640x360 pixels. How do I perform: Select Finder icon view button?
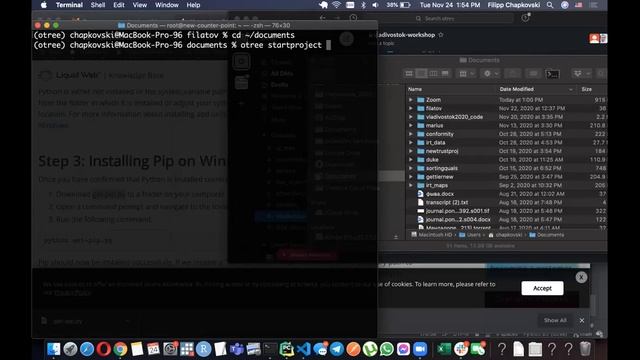(x=409, y=73)
